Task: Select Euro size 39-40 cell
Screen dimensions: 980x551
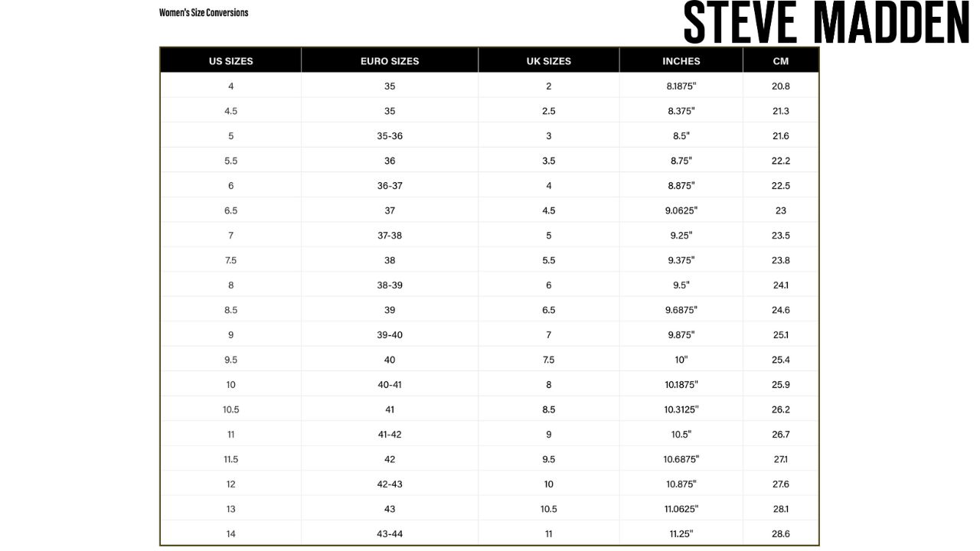Action: (390, 334)
